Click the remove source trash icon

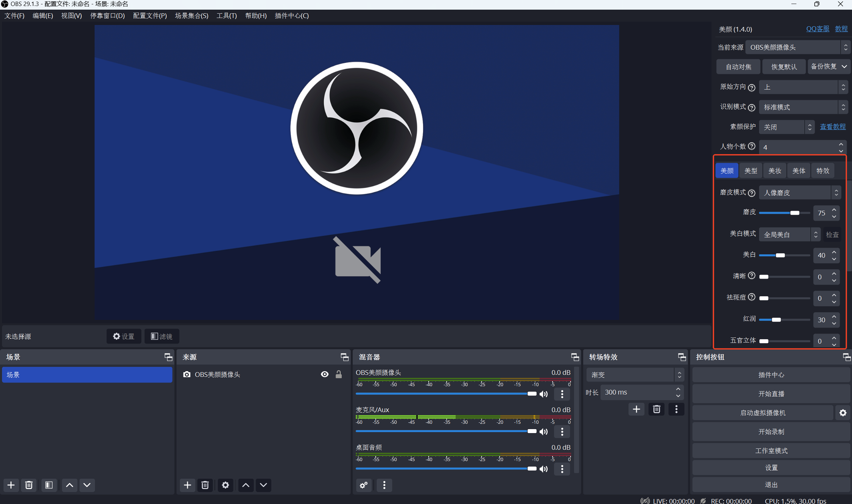tap(205, 485)
